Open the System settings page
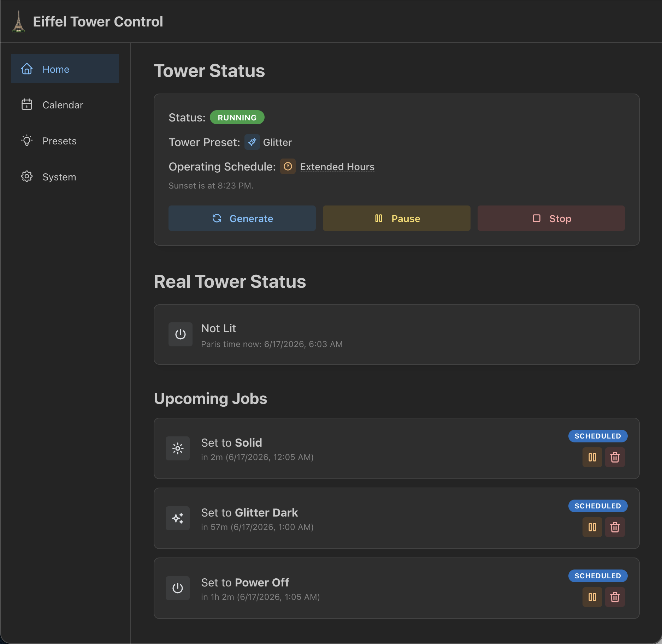The width and height of the screenshot is (662, 644). point(65,177)
